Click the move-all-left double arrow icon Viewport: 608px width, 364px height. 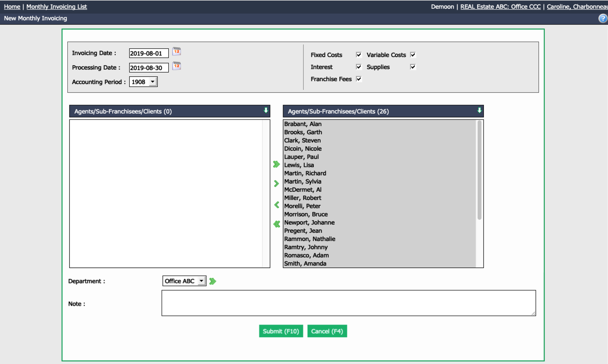276,224
